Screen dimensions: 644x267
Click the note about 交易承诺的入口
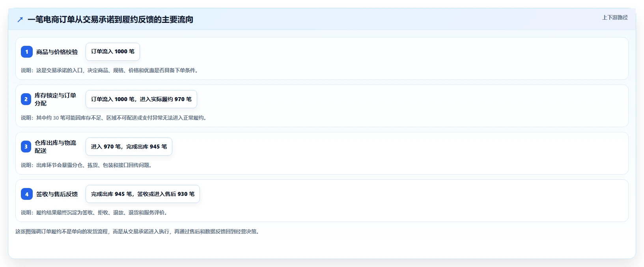[110, 70]
